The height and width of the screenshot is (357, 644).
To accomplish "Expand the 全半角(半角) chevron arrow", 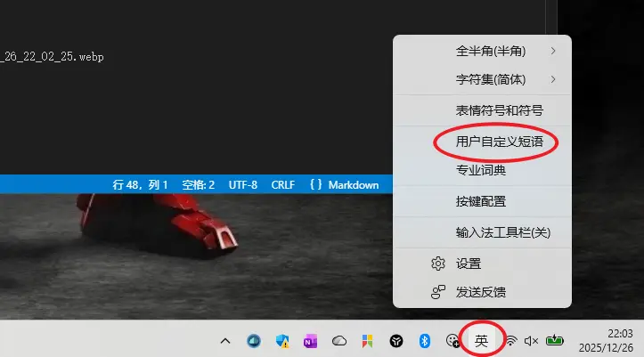I will pyautogui.click(x=553, y=51).
